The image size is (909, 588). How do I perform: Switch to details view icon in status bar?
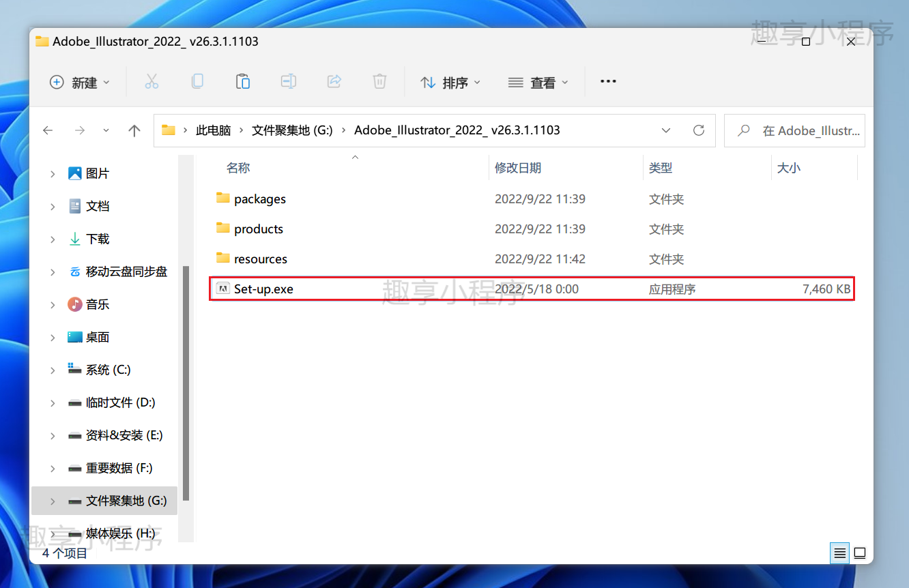pos(840,553)
